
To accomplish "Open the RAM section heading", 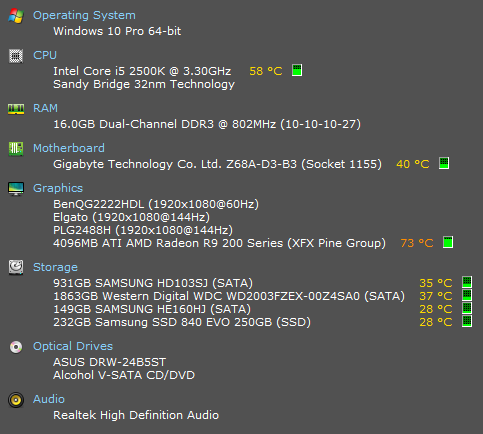I will 45,108.
